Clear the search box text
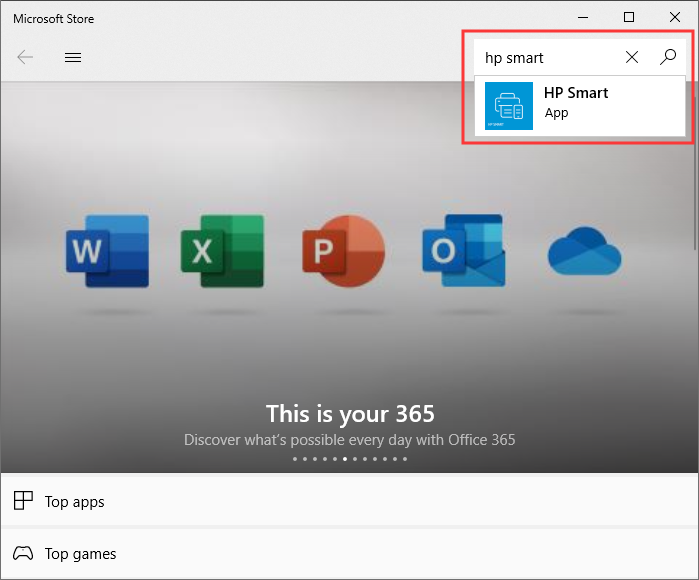699x580 pixels. coord(632,57)
